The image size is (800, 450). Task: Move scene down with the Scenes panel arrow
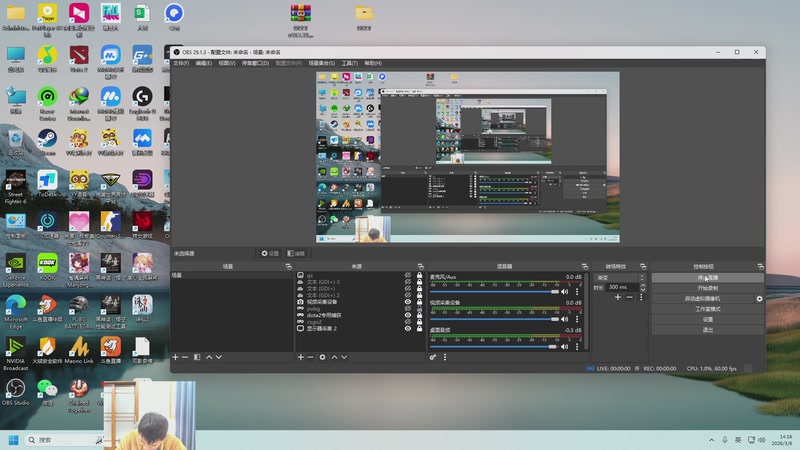[x=219, y=357]
